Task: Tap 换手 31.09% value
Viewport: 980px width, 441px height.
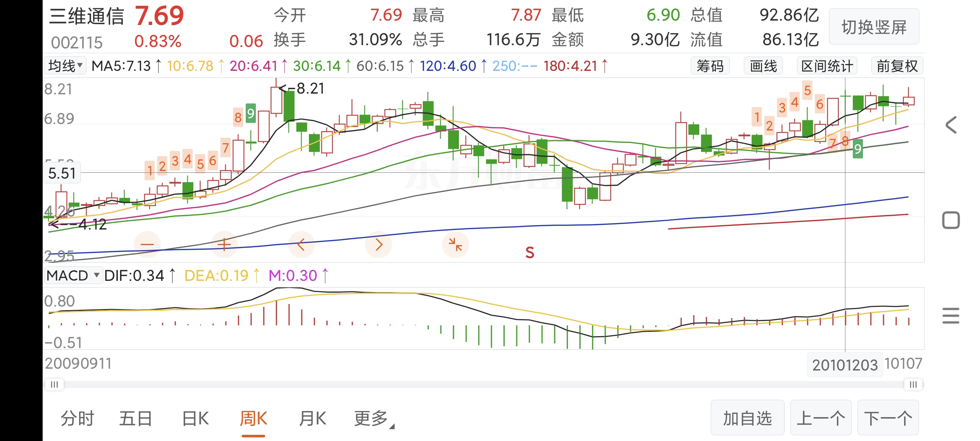Action: (375, 39)
